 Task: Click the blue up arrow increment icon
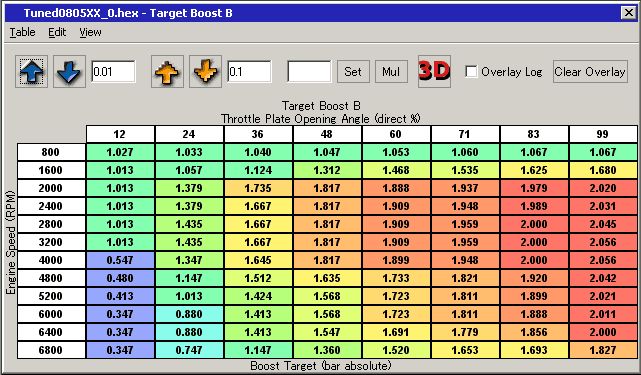point(31,72)
